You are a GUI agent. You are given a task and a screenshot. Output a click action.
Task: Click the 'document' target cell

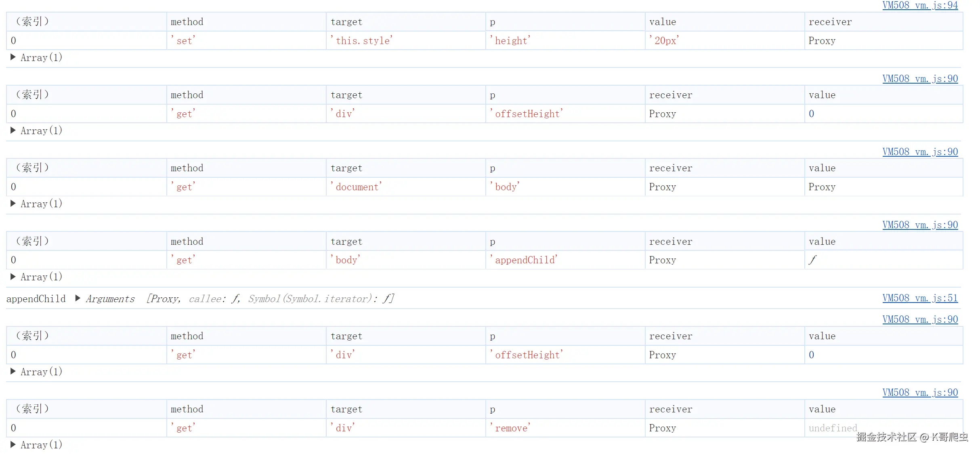click(356, 187)
